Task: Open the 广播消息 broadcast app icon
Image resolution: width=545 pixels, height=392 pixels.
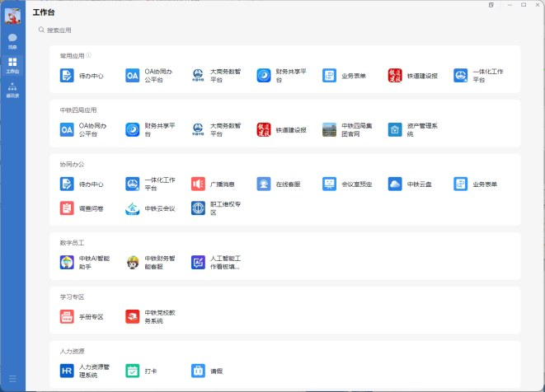Action: [x=198, y=184]
